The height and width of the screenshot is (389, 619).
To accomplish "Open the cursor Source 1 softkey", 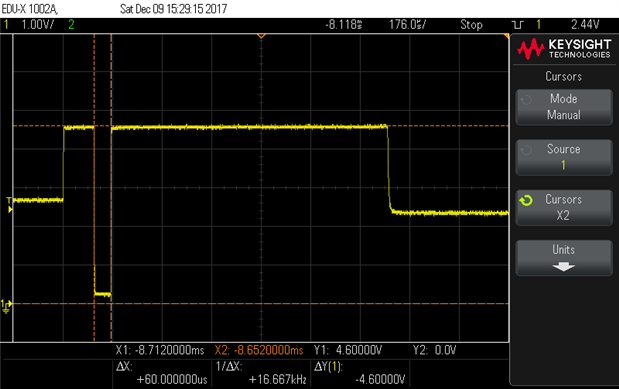I will (564, 157).
